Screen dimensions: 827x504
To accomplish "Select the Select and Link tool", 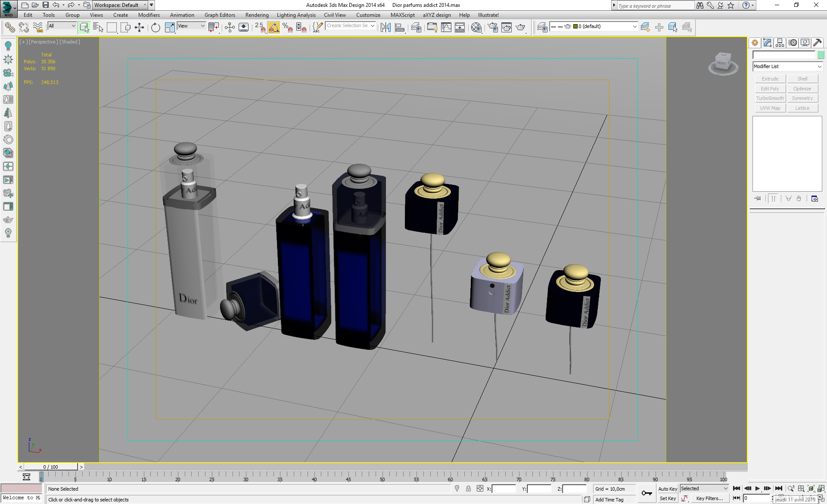I will coord(9,28).
